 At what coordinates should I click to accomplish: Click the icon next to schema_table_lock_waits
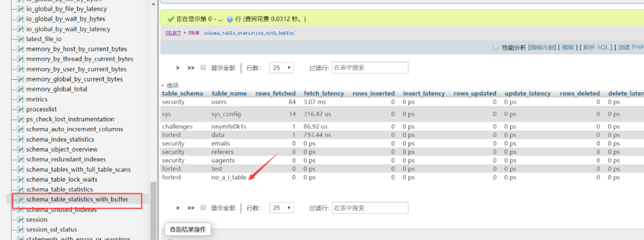(x=20, y=179)
